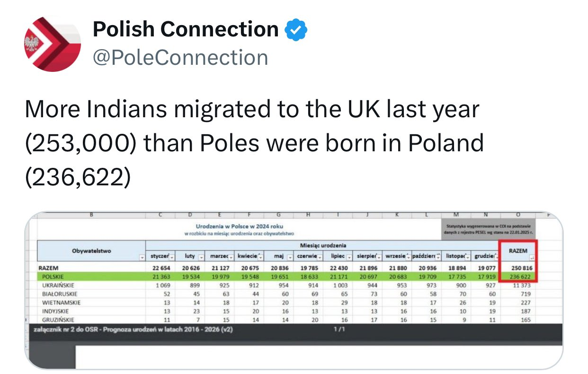The height and width of the screenshot is (374, 588).
Task: Click the 236 622 total cell
Action: point(518,277)
